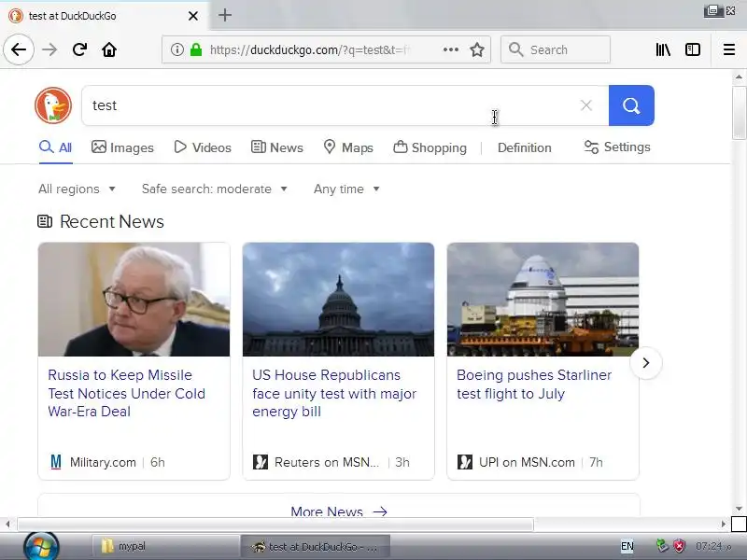
Task: Bookmark this page with the star
Action: coord(477,49)
